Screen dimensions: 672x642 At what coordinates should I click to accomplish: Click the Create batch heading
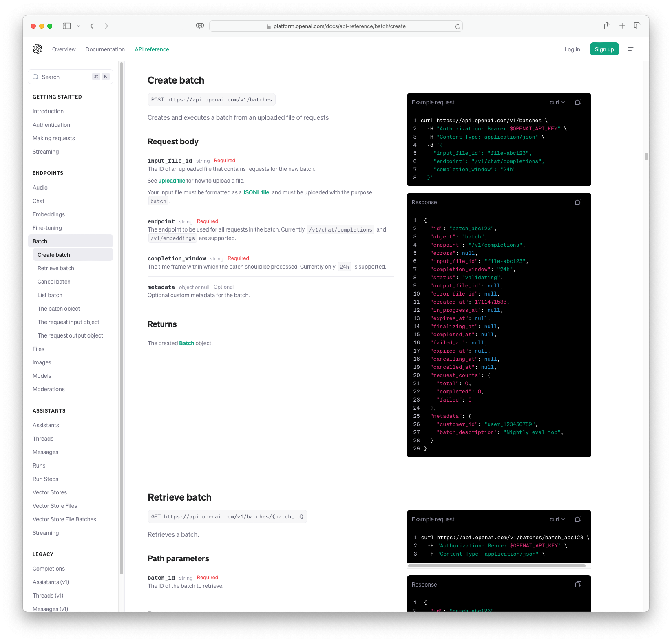pyautogui.click(x=176, y=80)
